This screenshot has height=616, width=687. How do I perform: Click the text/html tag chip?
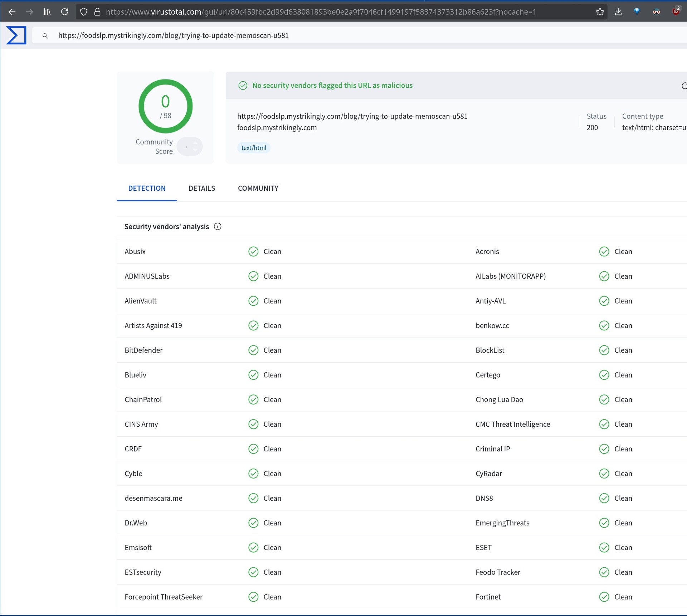pos(254,148)
